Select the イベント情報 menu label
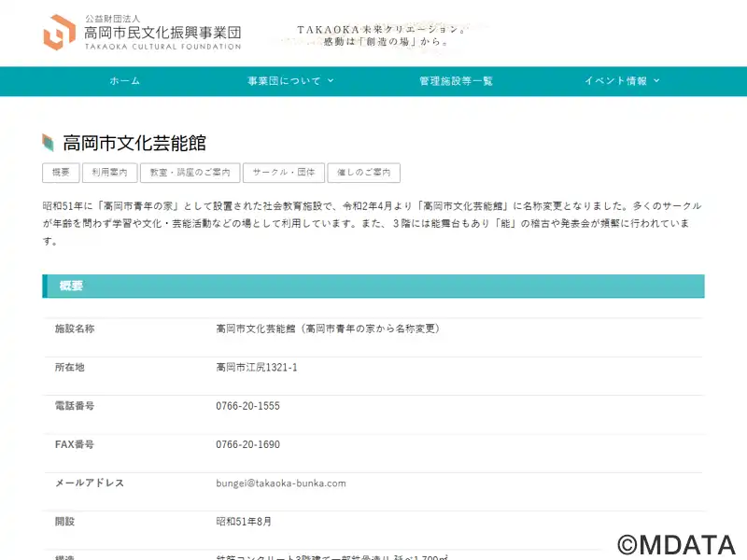This screenshot has height=560, width=747. [x=615, y=81]
